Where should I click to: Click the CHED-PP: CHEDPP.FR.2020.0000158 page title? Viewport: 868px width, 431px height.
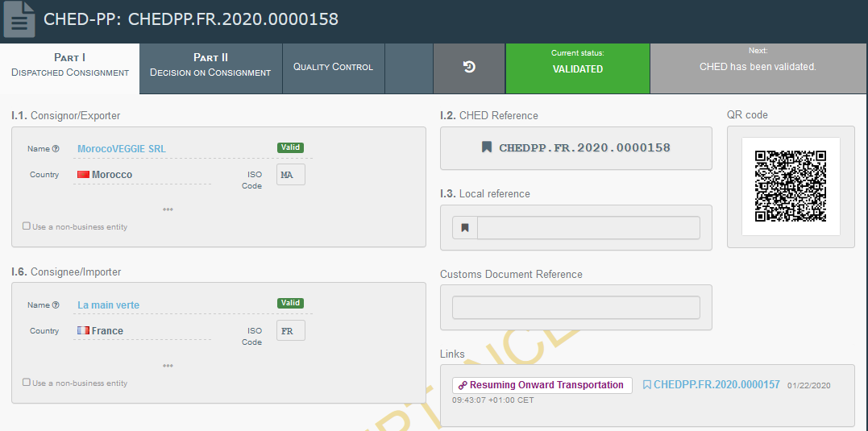pos(191,19)
